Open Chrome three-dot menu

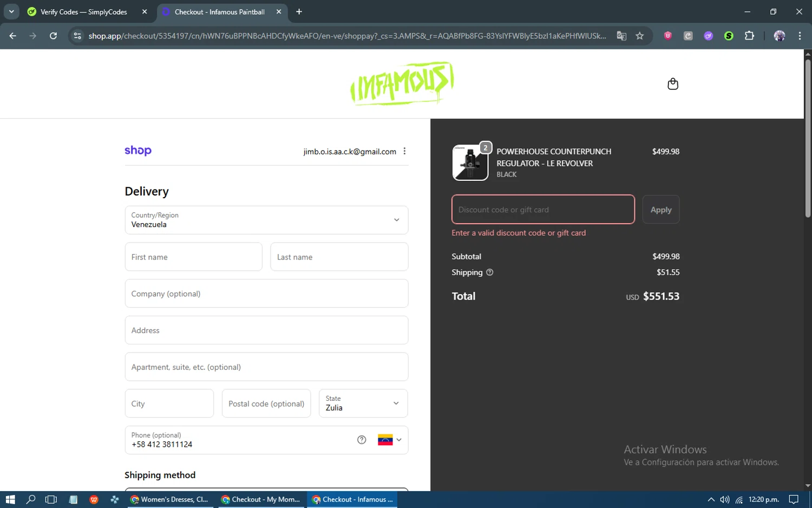(x=800, y=36)
